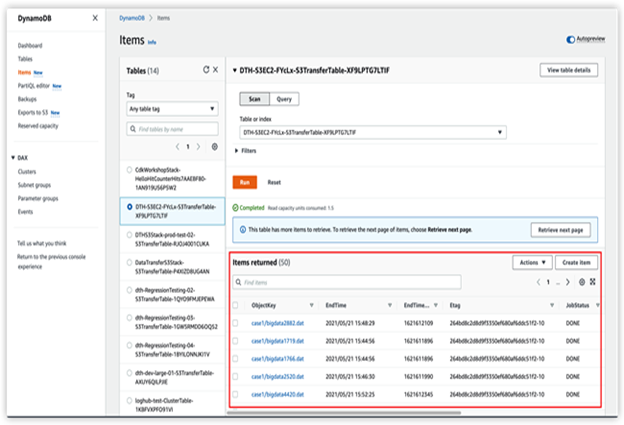The height and width of the screenshot is (425, 624).
Task: Check the box for case1/bigdata2520.dat
Action: pyautogui.click(x=235, y=376)
